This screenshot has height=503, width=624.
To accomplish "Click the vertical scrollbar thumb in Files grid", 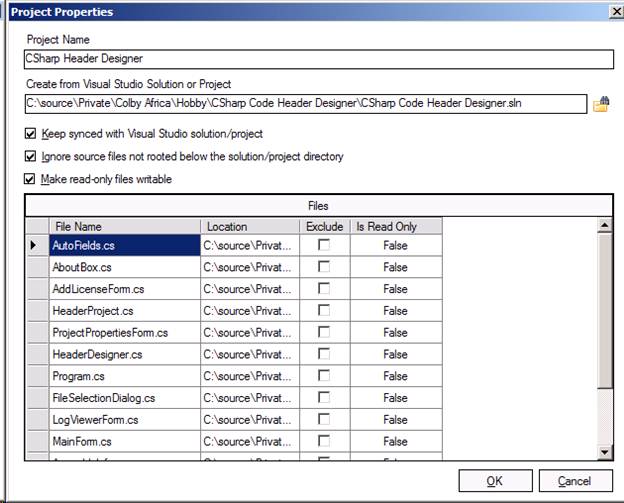I will (x=605, y=310).
